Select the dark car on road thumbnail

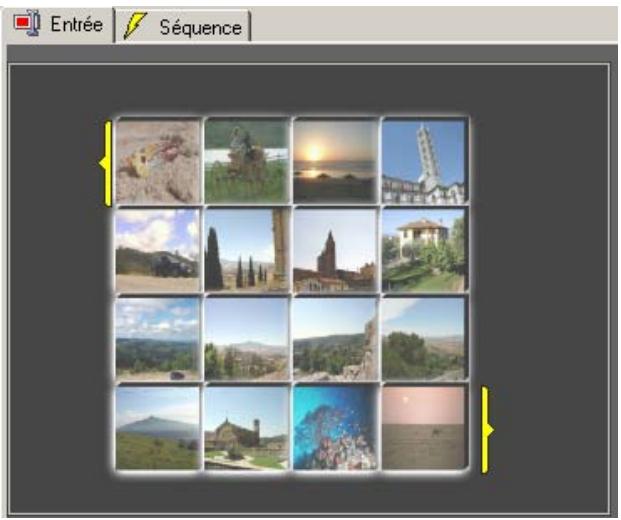click(158, 250)
